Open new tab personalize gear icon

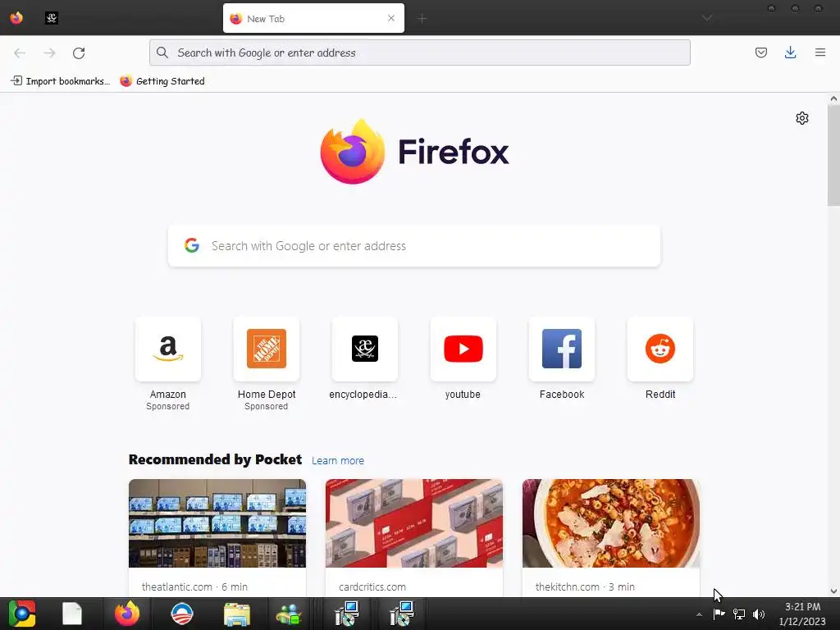pyautogui.click(x=801, y=118)
